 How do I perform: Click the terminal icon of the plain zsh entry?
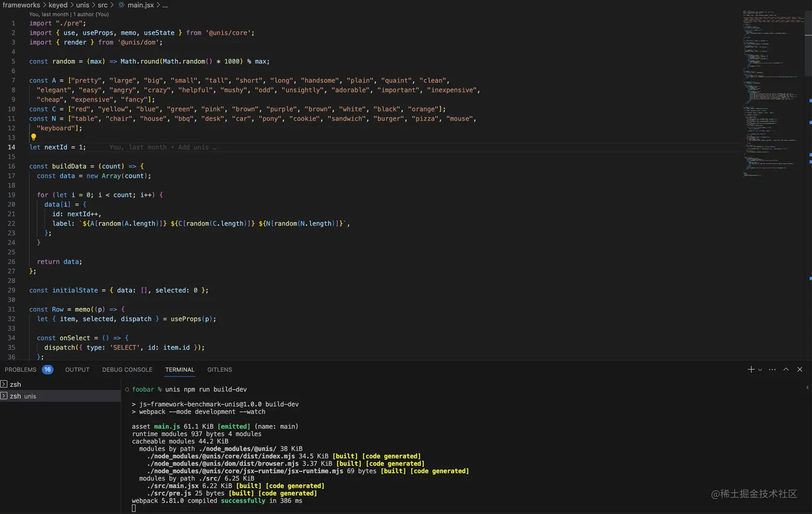pos(4,384)
